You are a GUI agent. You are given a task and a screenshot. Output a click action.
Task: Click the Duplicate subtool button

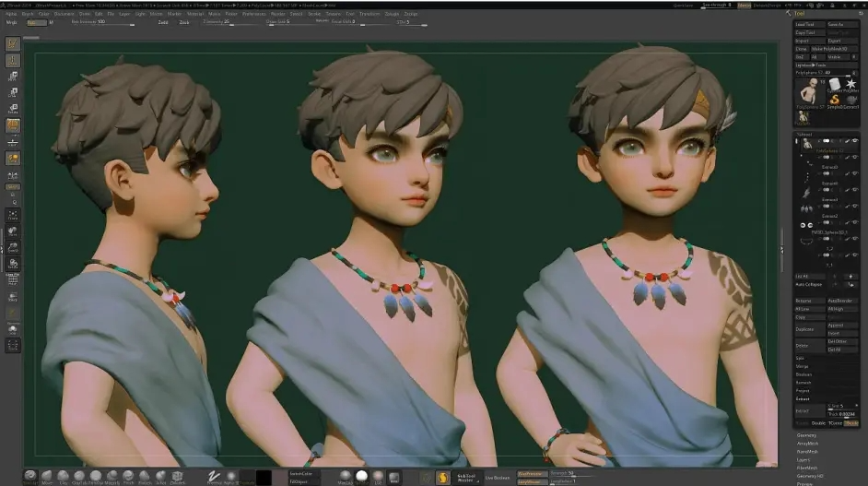(811, 329)
